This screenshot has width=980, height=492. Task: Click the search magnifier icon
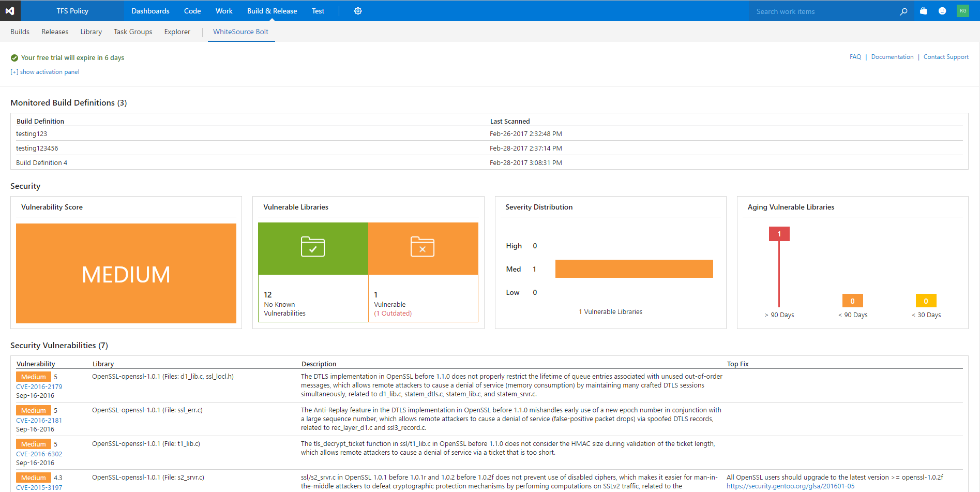pos(903,11)
